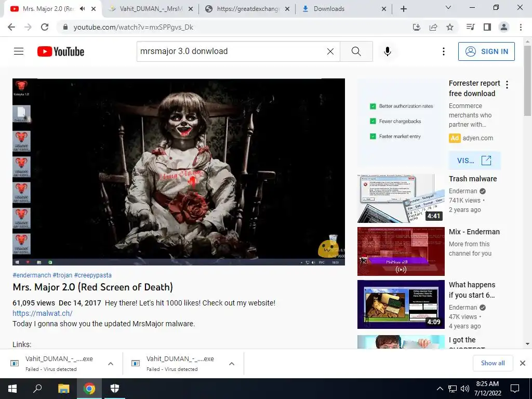Mute audio icon on Mrs. Major tab
The image size is (532, 399).
83,9
